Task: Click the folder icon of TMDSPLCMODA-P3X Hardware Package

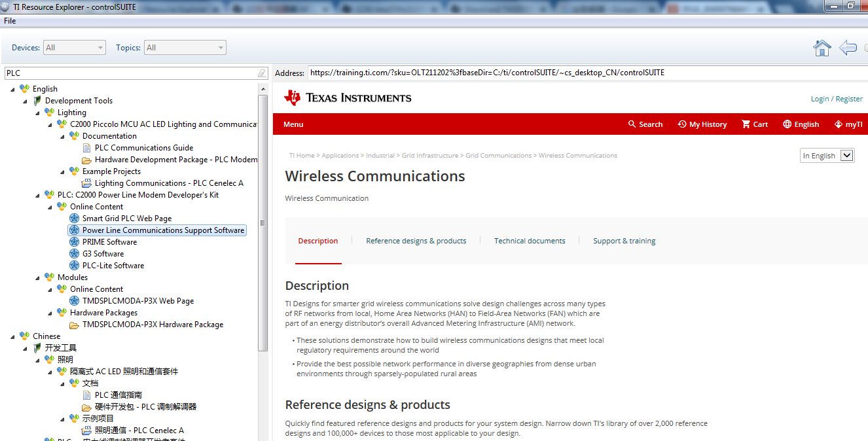Action: point(75,325)
